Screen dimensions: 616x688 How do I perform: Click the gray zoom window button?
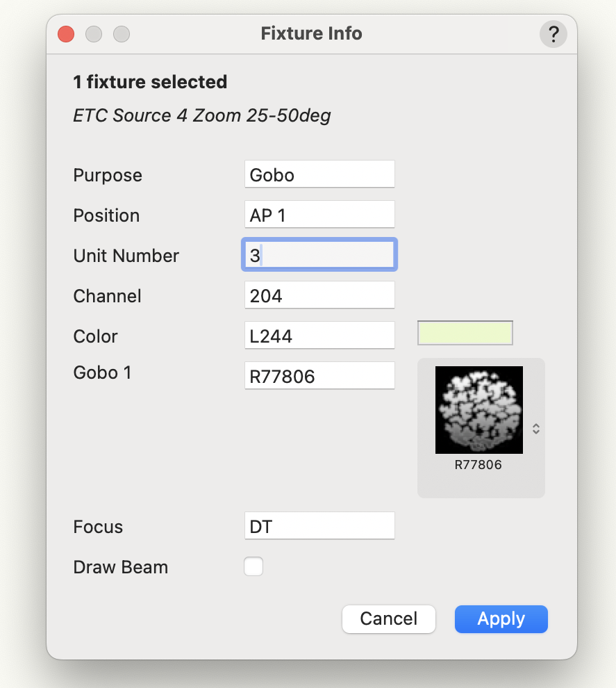pos(122,33)
